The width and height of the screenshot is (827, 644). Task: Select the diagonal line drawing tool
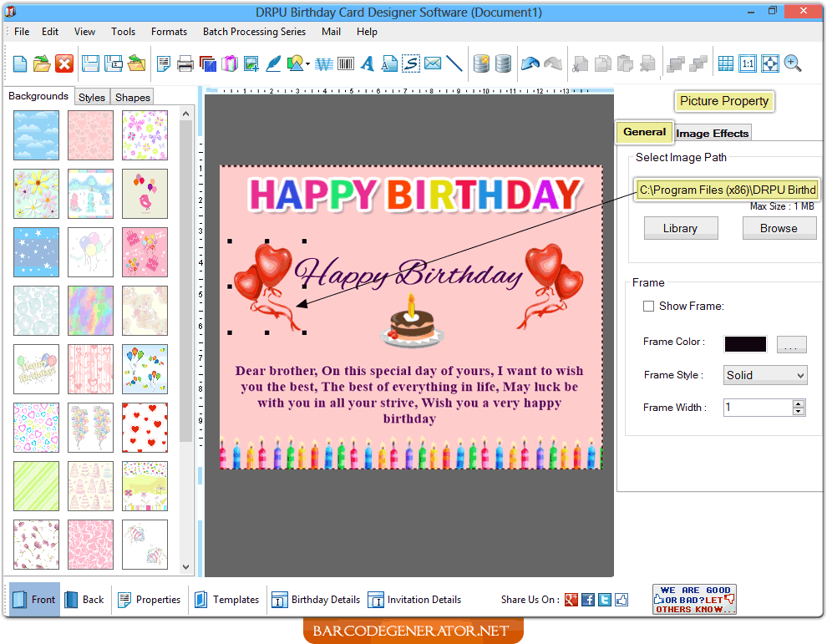(x=454, y=63)
